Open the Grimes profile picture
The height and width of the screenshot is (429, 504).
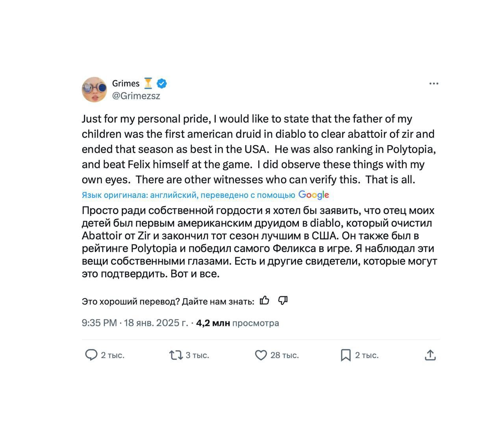pyautogui.click(x=94, y=89)
